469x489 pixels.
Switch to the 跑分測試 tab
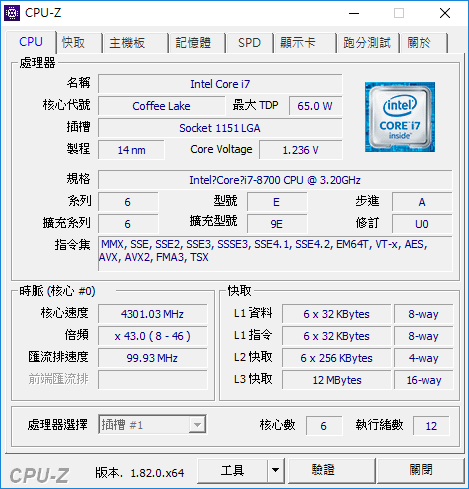[x=368, y=43]
